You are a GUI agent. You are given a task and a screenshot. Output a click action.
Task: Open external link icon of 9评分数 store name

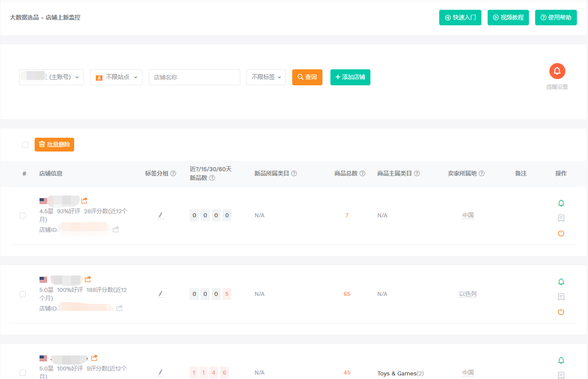pyautogui.click(x=94, y=358)
